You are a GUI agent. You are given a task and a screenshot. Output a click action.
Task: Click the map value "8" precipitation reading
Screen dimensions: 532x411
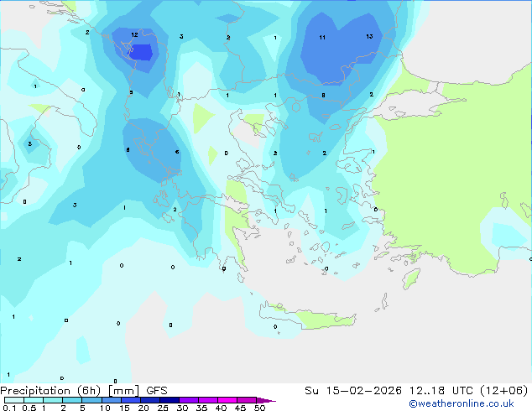[x=323, y=96]
